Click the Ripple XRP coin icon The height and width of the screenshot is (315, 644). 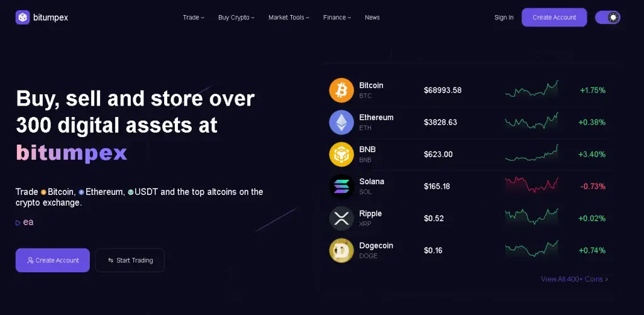click(x=341, y=218)
